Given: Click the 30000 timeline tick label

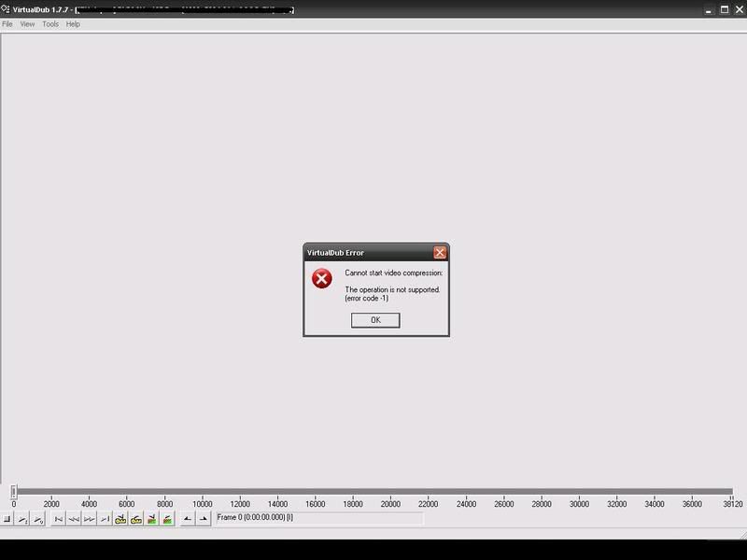Looking at the screenshot, I should click(579, 504).
